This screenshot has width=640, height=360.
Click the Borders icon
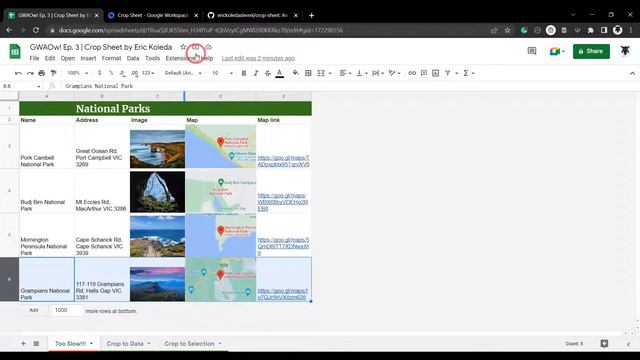308,73
